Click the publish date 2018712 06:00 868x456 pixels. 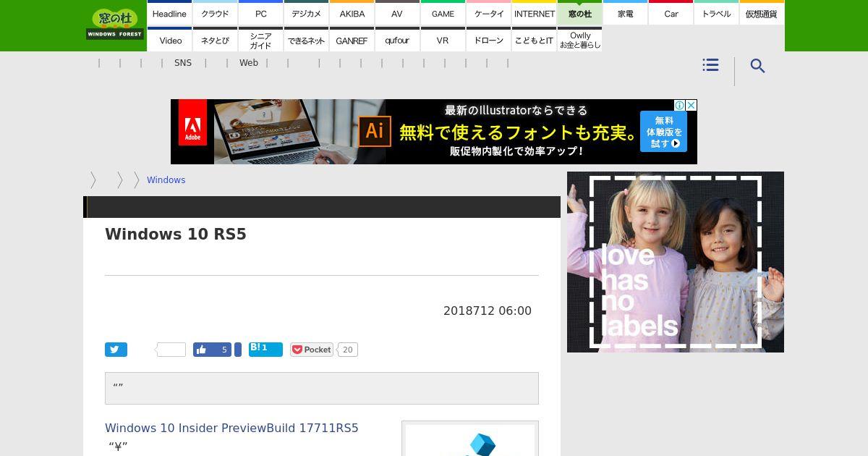(488, 311)
